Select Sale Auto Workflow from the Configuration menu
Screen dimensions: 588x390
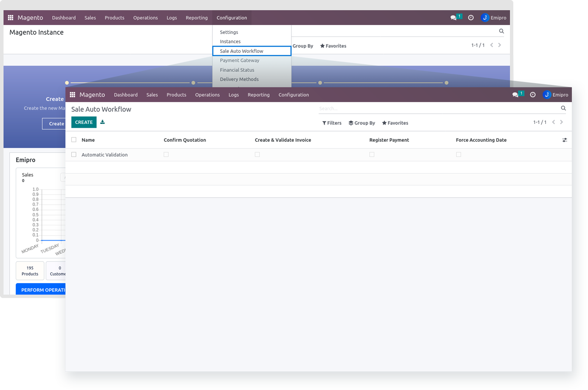[x=241, y=51]
